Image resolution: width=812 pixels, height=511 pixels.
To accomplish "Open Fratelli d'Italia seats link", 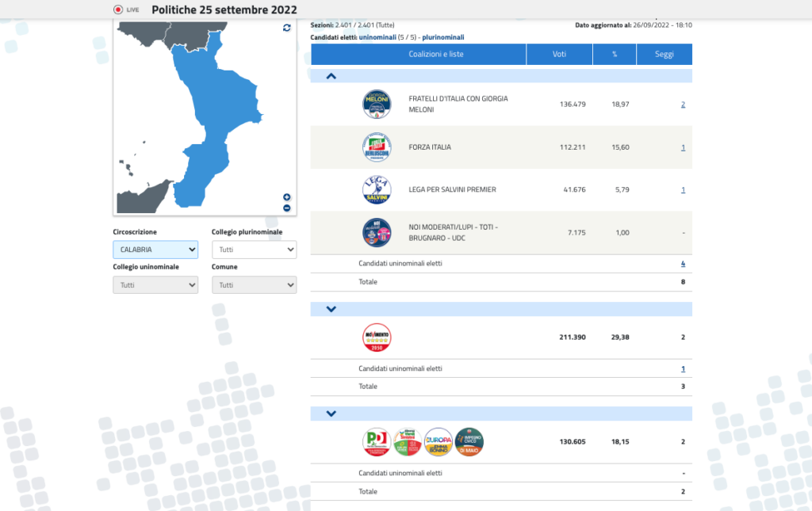I will [683, 105].
